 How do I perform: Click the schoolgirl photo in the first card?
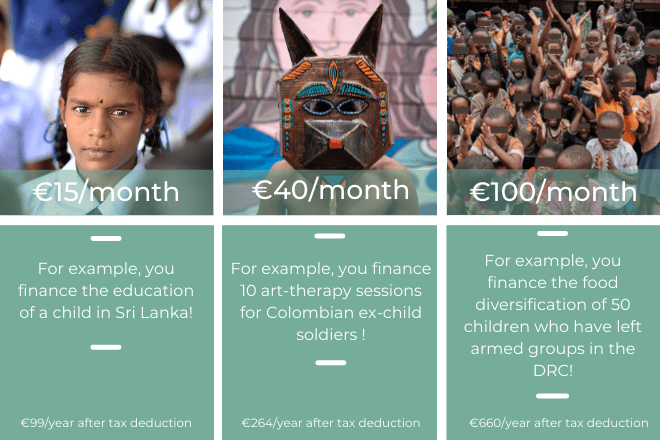(x=105, y=100)
